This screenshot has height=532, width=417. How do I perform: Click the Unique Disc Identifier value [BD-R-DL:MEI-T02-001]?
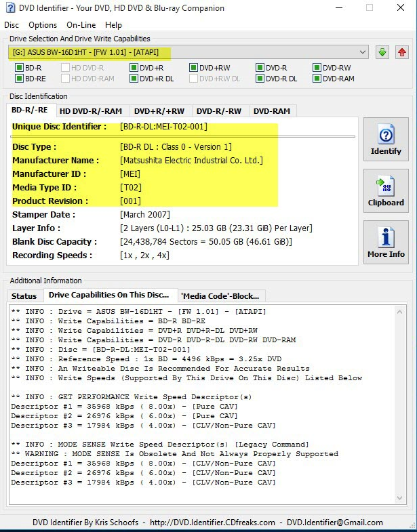[163, 127]
